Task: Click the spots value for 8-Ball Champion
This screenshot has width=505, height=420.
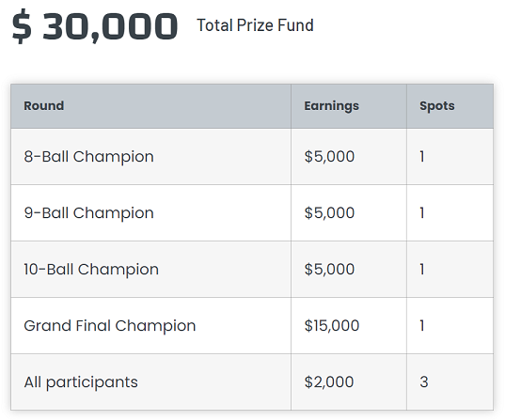Action: (422, 157)
